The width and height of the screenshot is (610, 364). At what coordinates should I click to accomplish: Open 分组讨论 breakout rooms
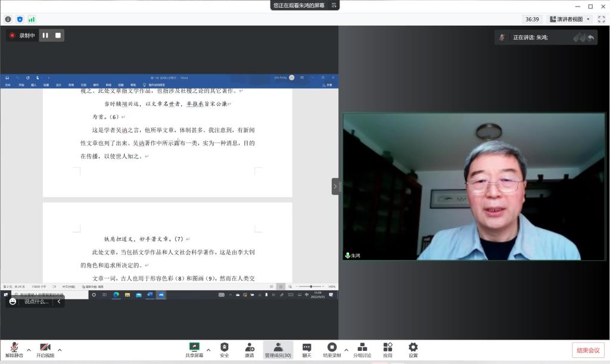click(x=362, y=347)
